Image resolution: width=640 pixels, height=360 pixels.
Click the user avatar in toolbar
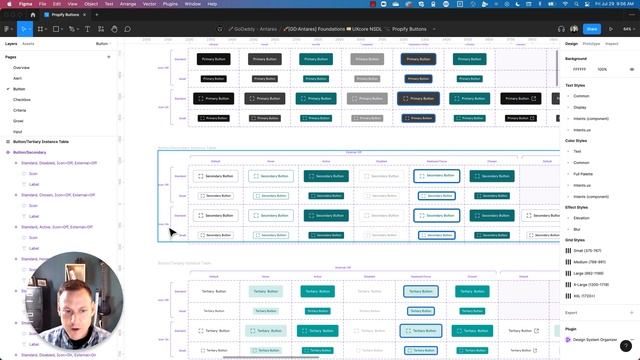[574, 29]
